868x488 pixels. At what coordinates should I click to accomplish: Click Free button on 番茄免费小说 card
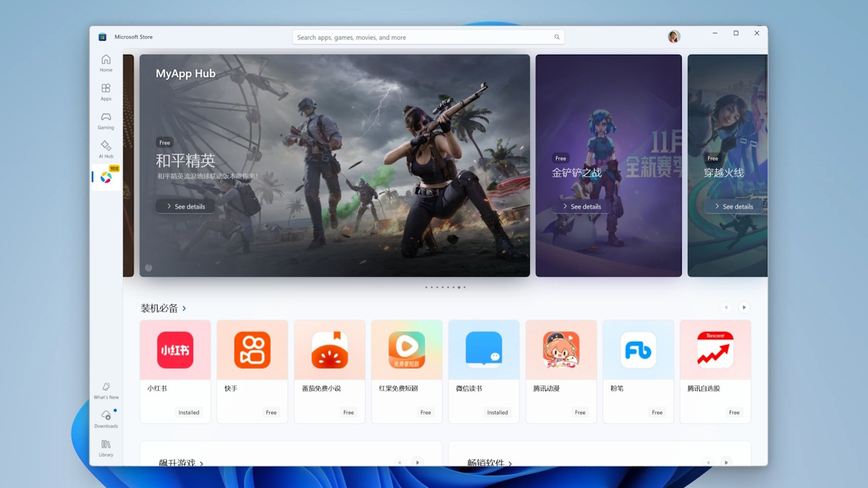pyautogui.click(x=349, y=413)
